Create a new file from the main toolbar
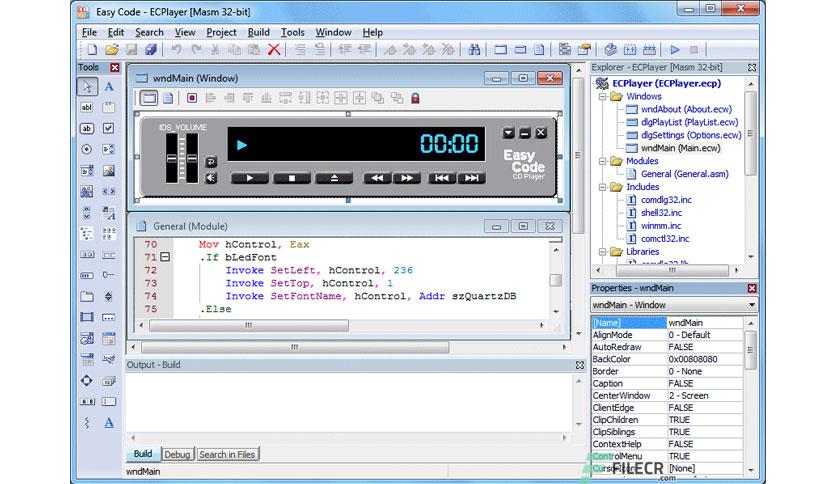Screen dimensions: 836x484 [92, 50]
